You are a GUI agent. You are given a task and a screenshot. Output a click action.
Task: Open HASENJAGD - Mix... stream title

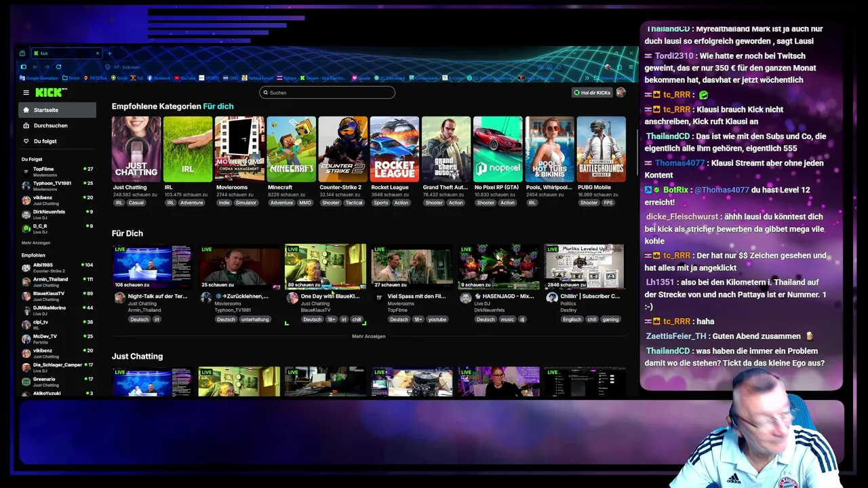504,296
